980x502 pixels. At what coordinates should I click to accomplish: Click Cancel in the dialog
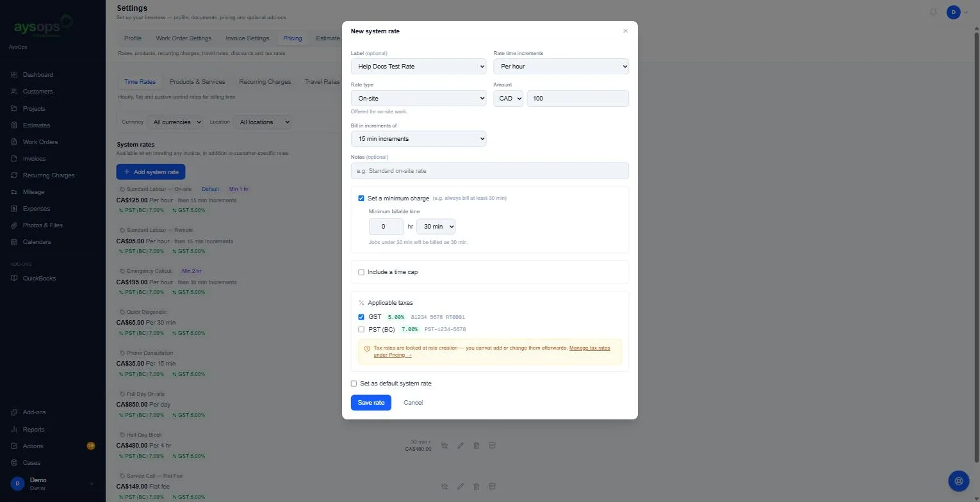(x=413, y=403)
